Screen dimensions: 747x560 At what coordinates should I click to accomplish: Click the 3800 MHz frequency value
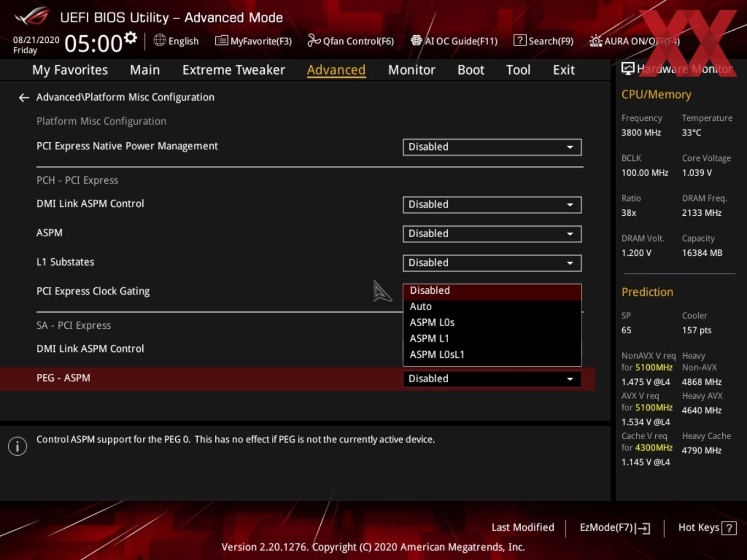pyautogui.click(x=641, y=133)
